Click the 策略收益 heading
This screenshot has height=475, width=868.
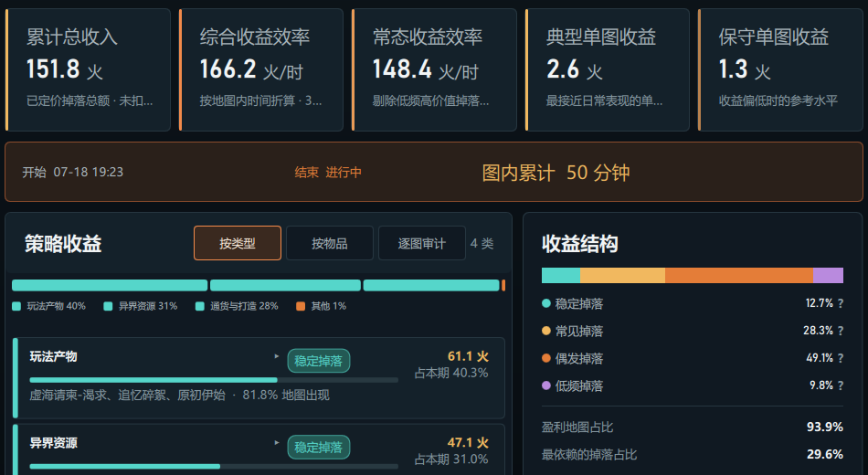[x=63, y=244]
